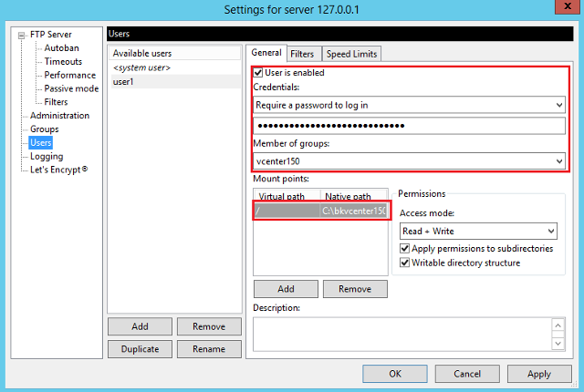Click into the password field
This screenshot has width=584, height=392.
tap(409, 125)
